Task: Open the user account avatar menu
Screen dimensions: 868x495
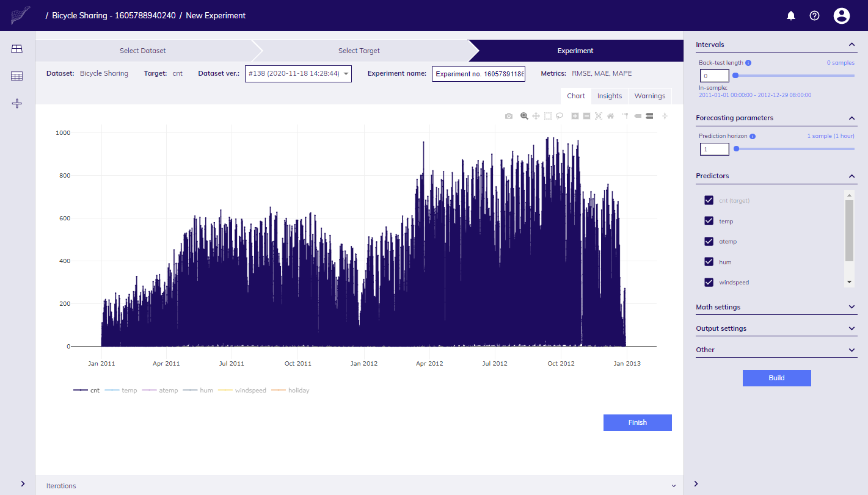Action: 842,16
